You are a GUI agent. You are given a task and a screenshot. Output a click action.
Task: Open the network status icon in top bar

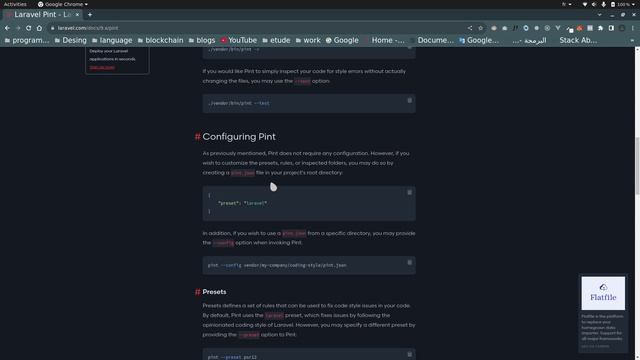point(584,4)
